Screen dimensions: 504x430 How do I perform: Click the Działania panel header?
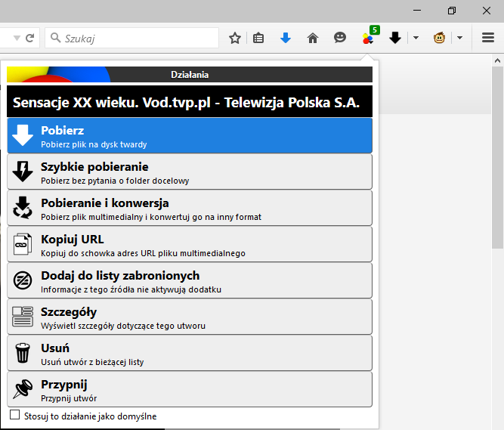point(190,75)
